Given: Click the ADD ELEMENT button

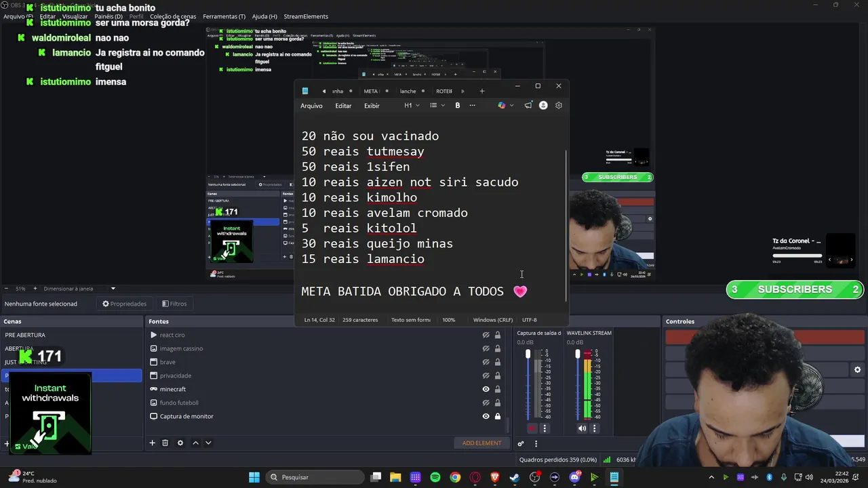Looking at the screenshot, I should (482, 443).
